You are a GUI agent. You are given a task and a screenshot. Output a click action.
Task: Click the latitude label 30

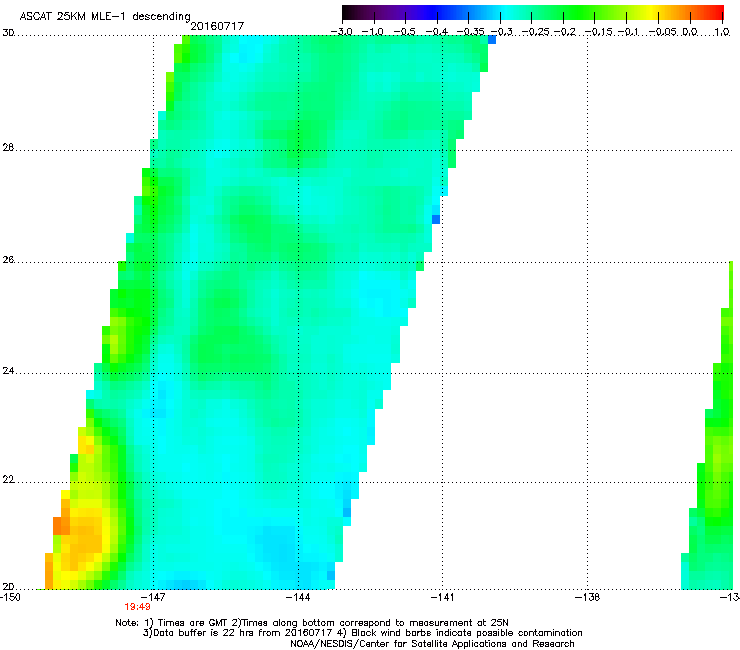coord(8,33)
